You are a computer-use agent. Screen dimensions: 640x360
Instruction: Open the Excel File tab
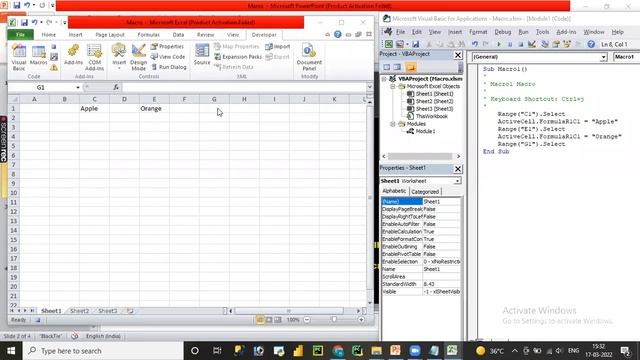(x=20, y=35)
